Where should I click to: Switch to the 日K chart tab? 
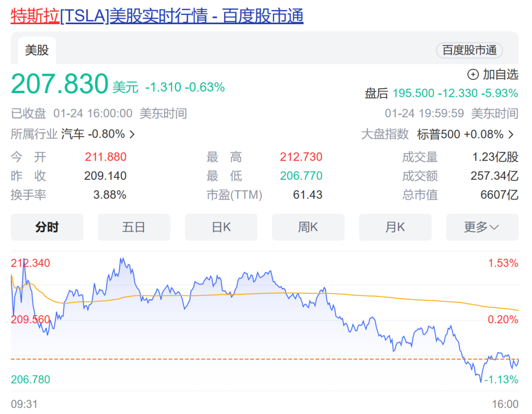click(x=221, y=227)
